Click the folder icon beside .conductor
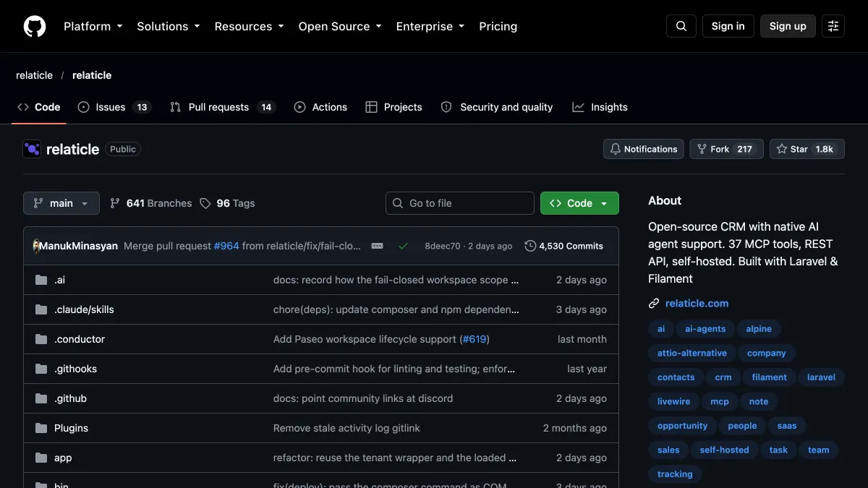Image resolution: width=868 pixels, height=488 pixels. pyautogui.click(x=41, y=339)
